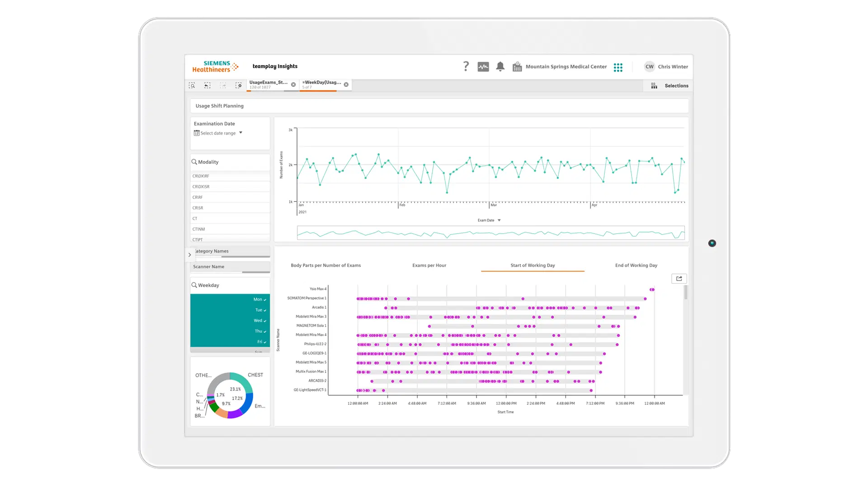Screen dimensions: 868x488
Task: Switch to Exams per Hour tab
Action: coord(429,266)
